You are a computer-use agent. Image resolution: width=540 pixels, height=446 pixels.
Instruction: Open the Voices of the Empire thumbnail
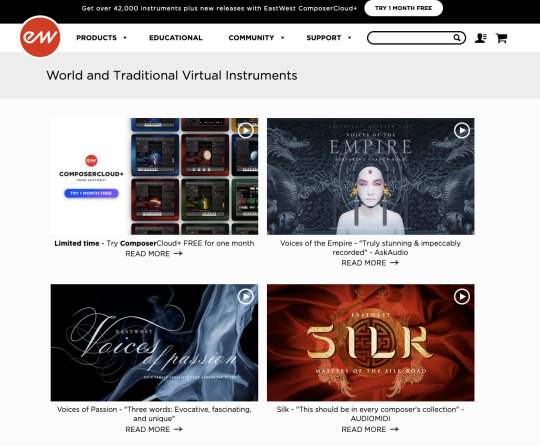point(371,176)
